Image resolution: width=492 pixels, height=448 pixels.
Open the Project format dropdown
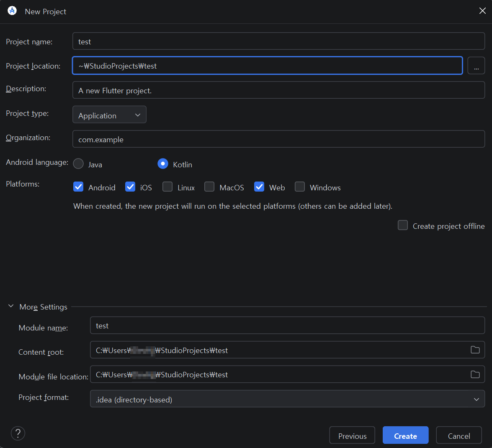pyautogui.click(x=287, y=399)
